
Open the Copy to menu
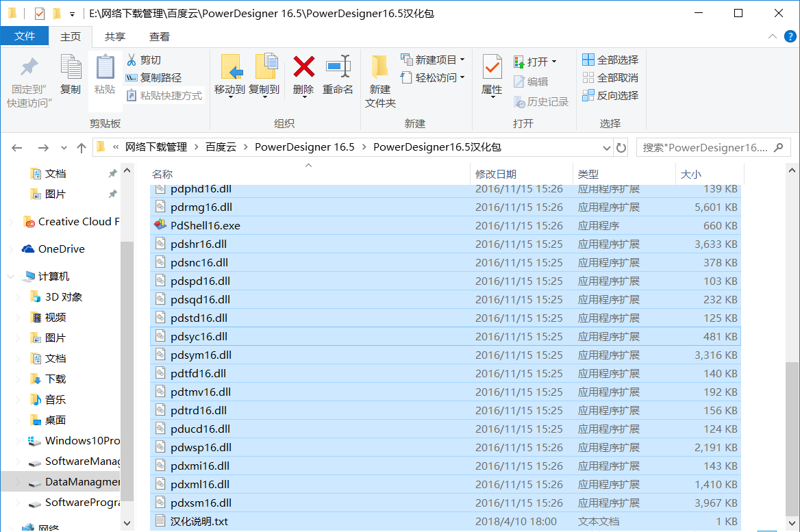click(264, 75)
